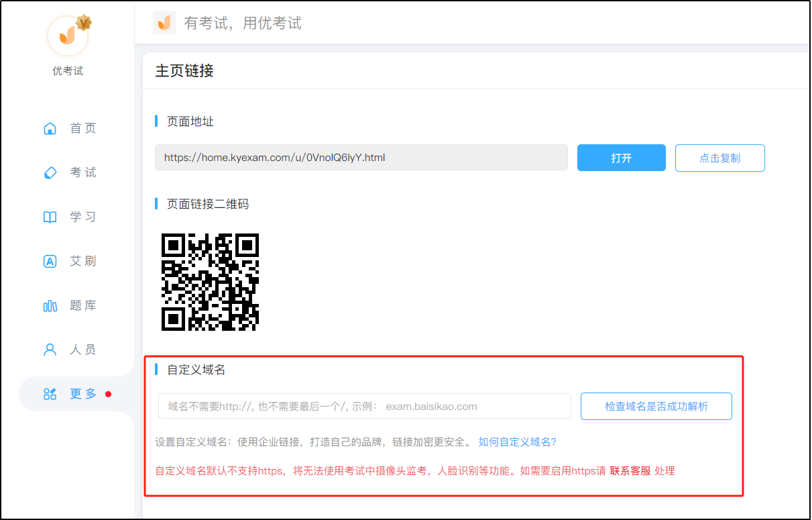The height and width of the screenshot is (520, 812).
Task: Click the person icon beside 人员
Action: tap(50, 350)
